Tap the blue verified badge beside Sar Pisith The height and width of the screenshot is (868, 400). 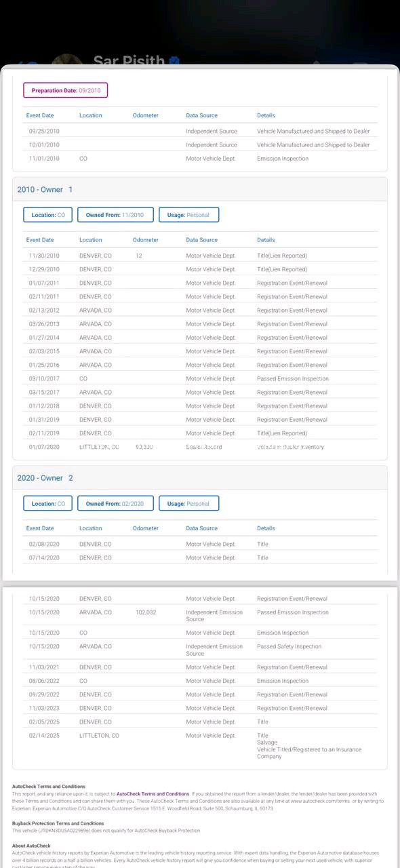[x=174, y=61]
